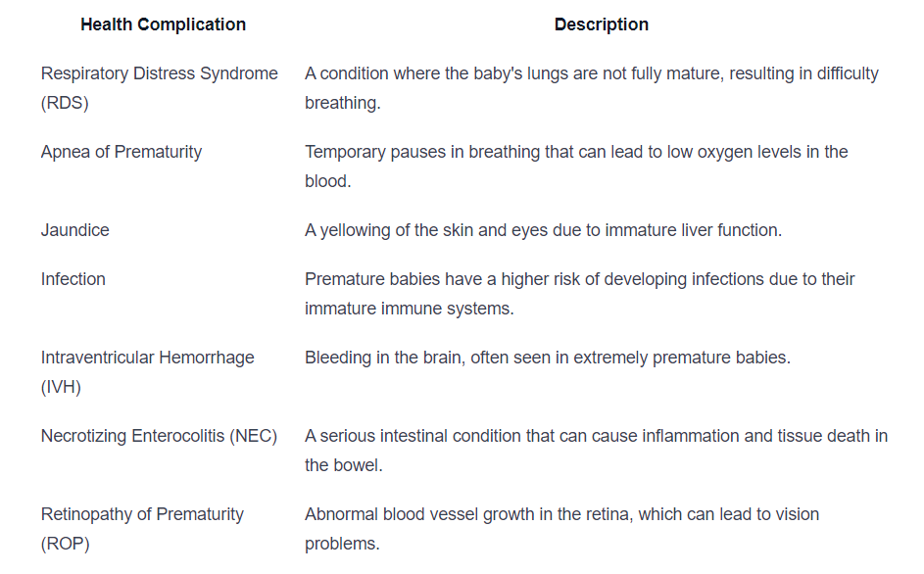Click the word 'blood.' in Apnea description

click(327, 181)
